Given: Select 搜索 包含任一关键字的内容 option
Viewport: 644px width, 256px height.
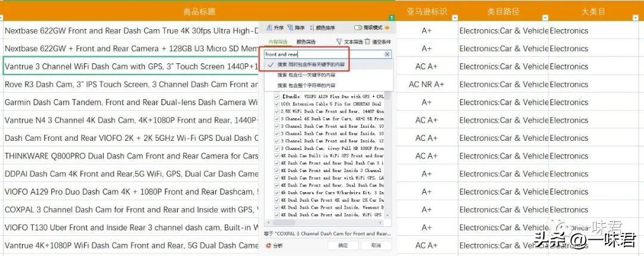Looking at the screenshot, I should [x=328, y=75].
